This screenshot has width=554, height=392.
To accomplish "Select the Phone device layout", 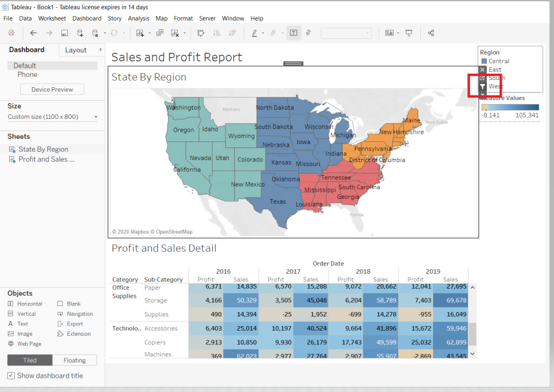I will (x=27, y=74).
